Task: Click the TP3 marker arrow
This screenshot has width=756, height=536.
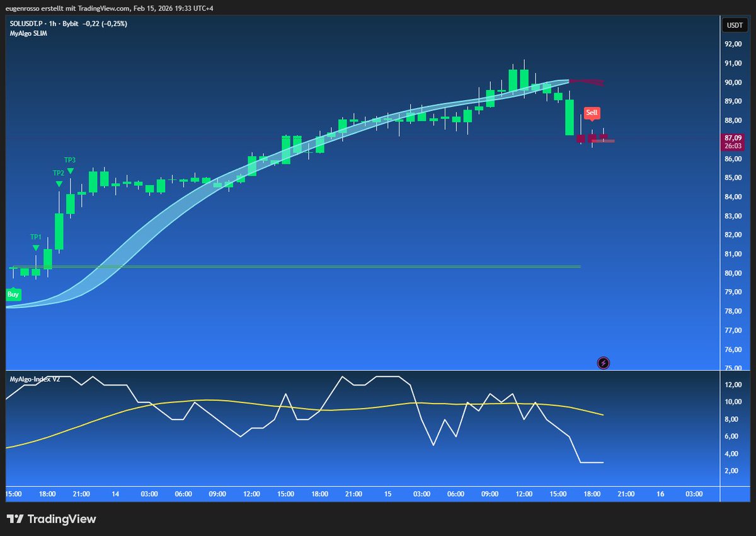Action: tap(71, 171)
